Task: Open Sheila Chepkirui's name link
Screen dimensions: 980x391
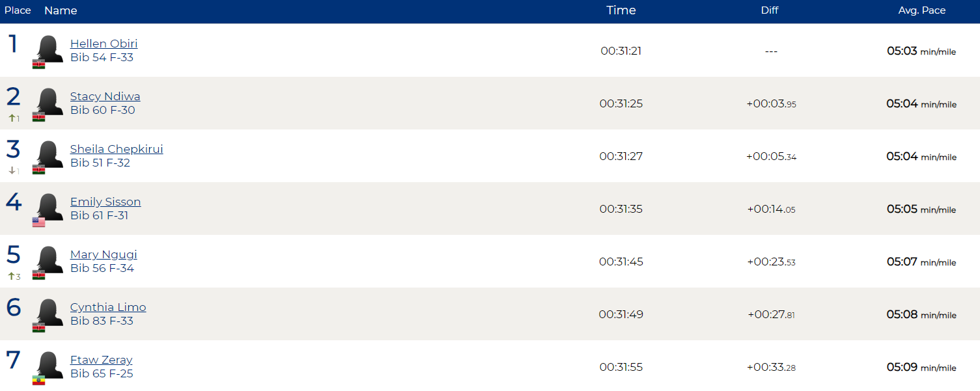Action: 117,149
